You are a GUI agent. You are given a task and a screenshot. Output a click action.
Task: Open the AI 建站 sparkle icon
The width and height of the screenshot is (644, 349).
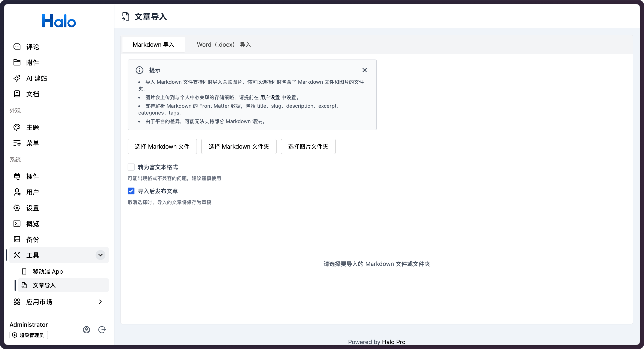click(x=17, y=78)
